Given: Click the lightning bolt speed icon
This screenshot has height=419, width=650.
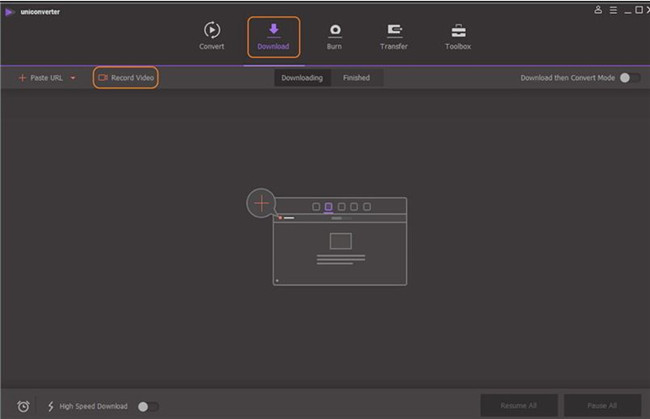Looking at the screenshot, I should click(x=50, y=406).
